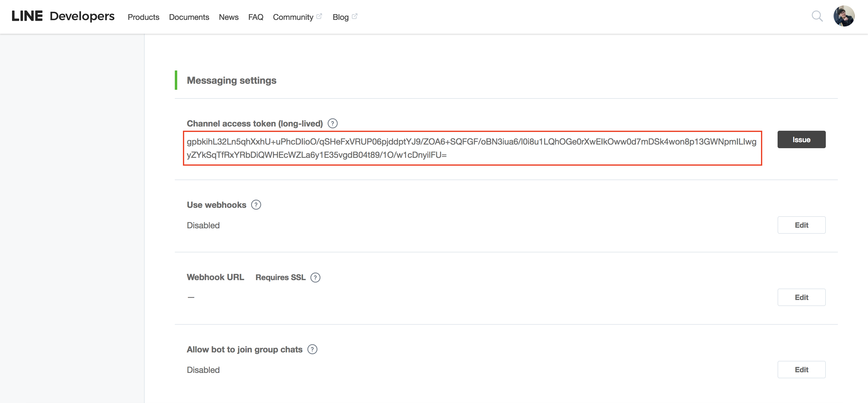Open the FAQ page
Image resolution: width=868 pixels, height=403 pixels.
click(255, 17)
